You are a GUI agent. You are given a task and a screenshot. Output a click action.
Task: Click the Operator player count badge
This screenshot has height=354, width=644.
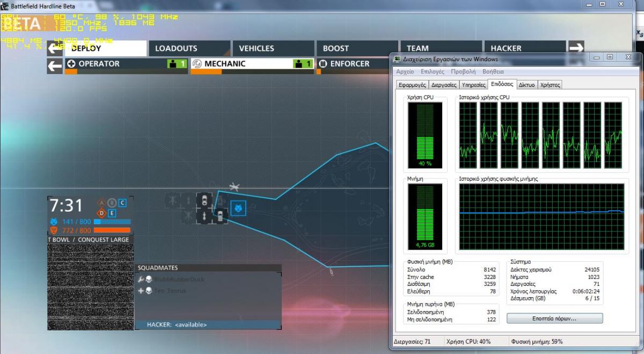click(x=177, y=64)
